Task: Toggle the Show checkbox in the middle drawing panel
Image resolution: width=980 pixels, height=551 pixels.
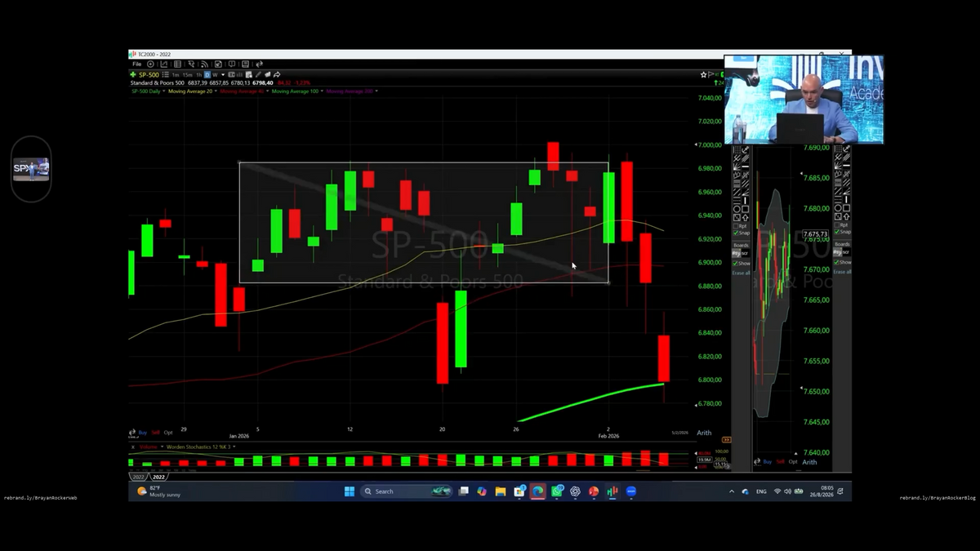Action: [x=735, y=263]
